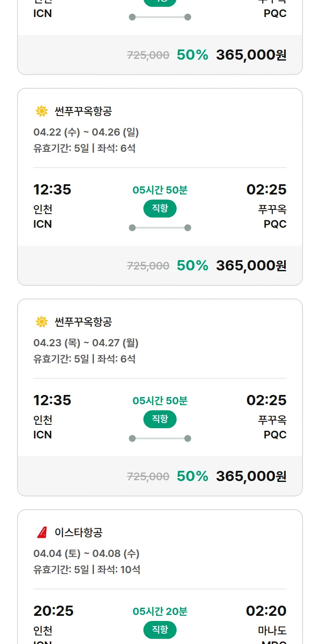Viewport: 320px width, 644px height.
Task: Click the 마나도 destination label
Action: point(272,630)
